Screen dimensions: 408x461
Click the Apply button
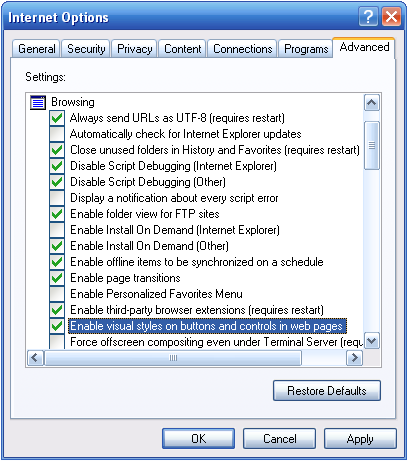point(360,439)
